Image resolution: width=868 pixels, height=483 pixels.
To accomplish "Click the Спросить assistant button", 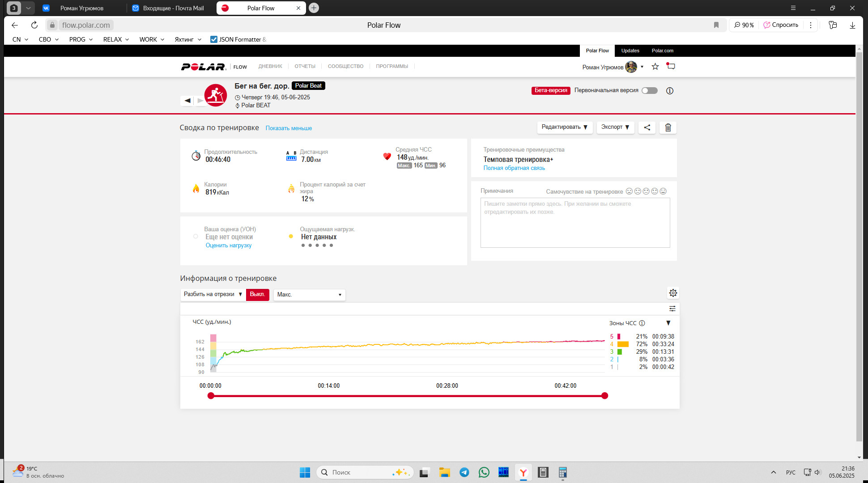I will [x=781, y=25].
